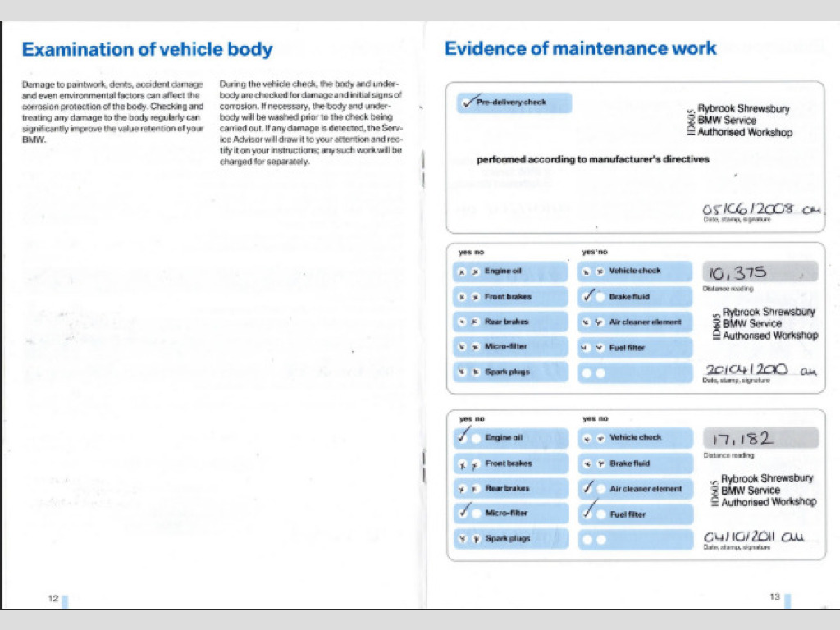Image resolution: width=840 pixels, height=630 pixels.
Task: Click the page number 12
Action: point(52,598)
